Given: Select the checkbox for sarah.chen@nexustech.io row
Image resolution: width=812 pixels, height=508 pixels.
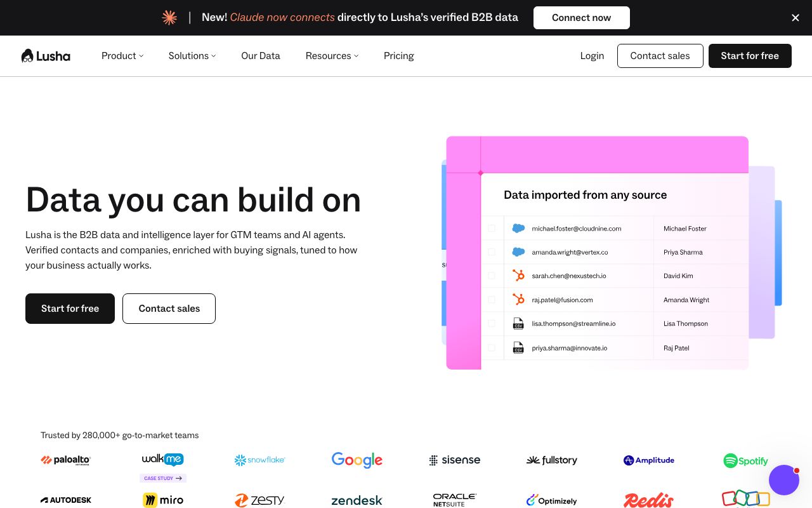Looking at the screenshot, I should tap(492, 276).
